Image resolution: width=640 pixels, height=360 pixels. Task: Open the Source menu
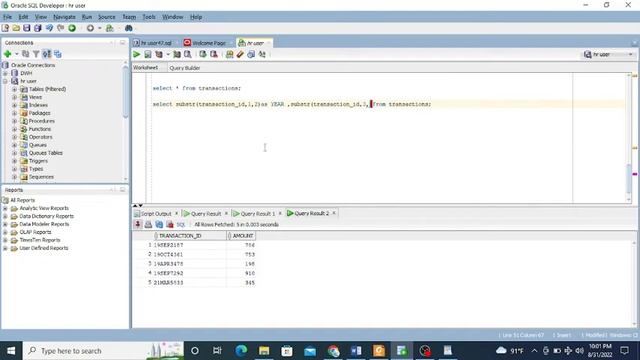107,17
